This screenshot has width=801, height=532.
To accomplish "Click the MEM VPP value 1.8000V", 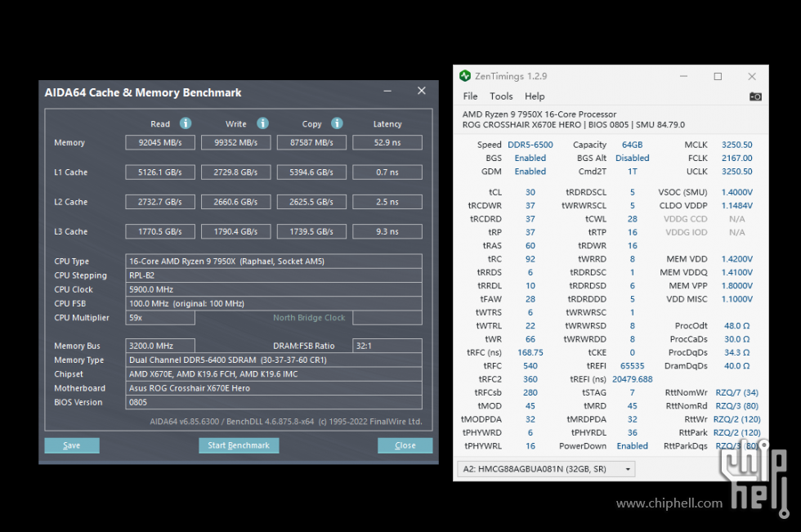I will 736,285.
